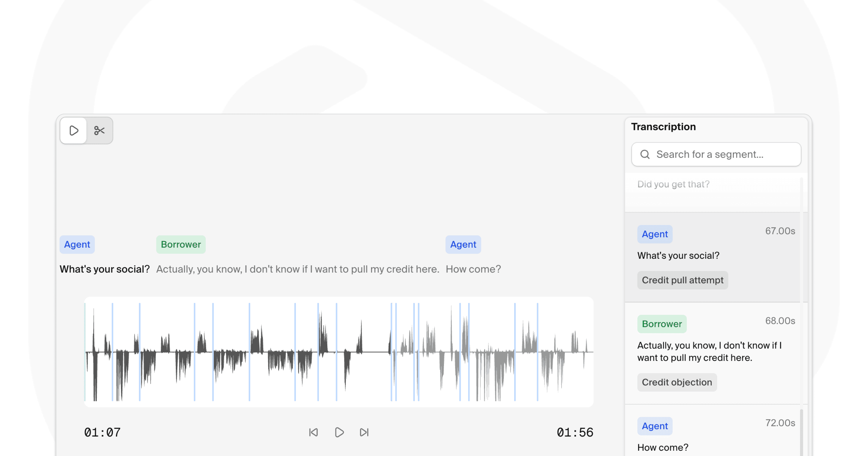Image resolution: width=868 pixels, height=456 pixels.
Task: Select the scissors cut tool
Action: pos(99,130)
